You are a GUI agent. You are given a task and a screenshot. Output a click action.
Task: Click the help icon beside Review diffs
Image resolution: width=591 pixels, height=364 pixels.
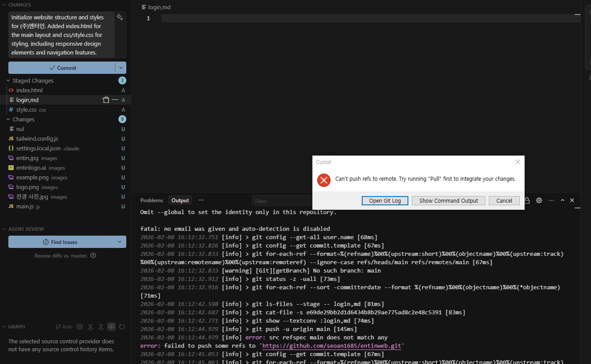tap(93, 255)
